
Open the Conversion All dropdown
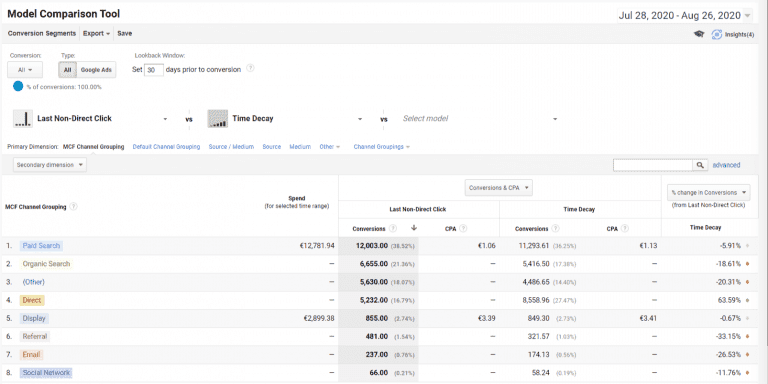point(25,70)
